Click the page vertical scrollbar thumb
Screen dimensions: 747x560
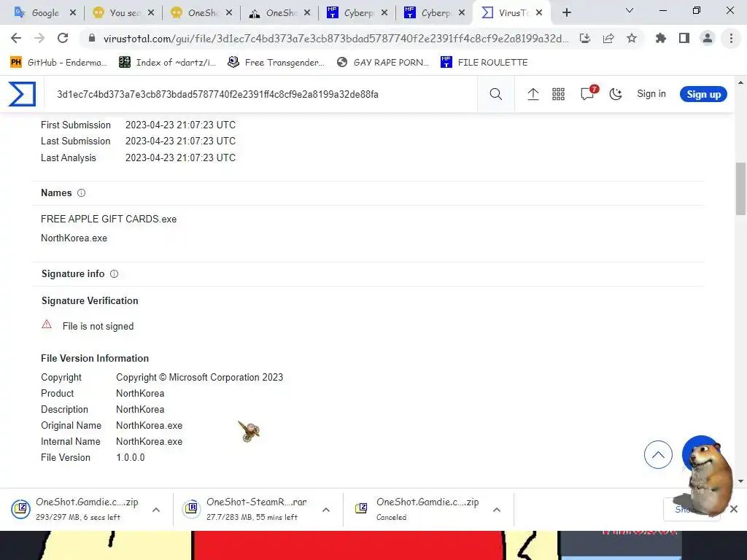(741, 189)
